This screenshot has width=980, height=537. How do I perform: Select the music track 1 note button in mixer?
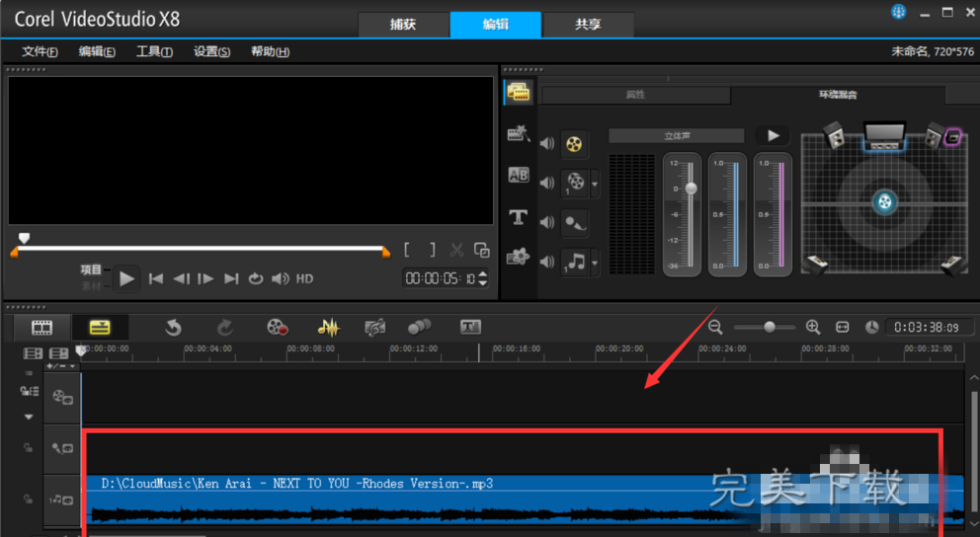point(574,263)
